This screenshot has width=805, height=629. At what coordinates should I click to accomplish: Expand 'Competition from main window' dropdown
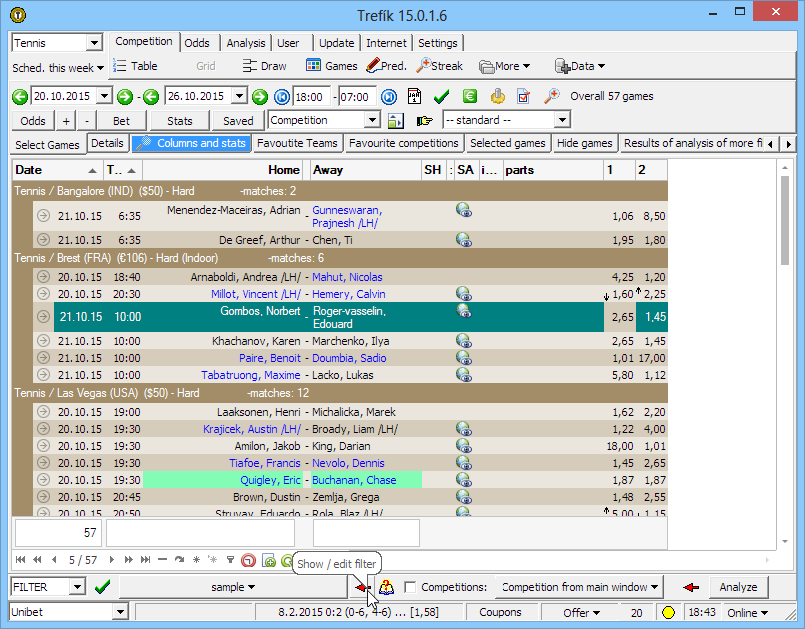(x=581, y=587)
